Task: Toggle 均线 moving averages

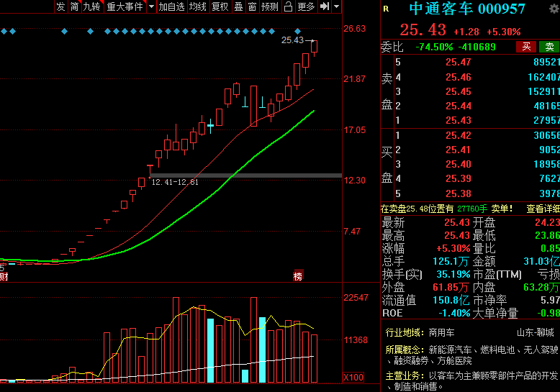Action: coord(198,6)
